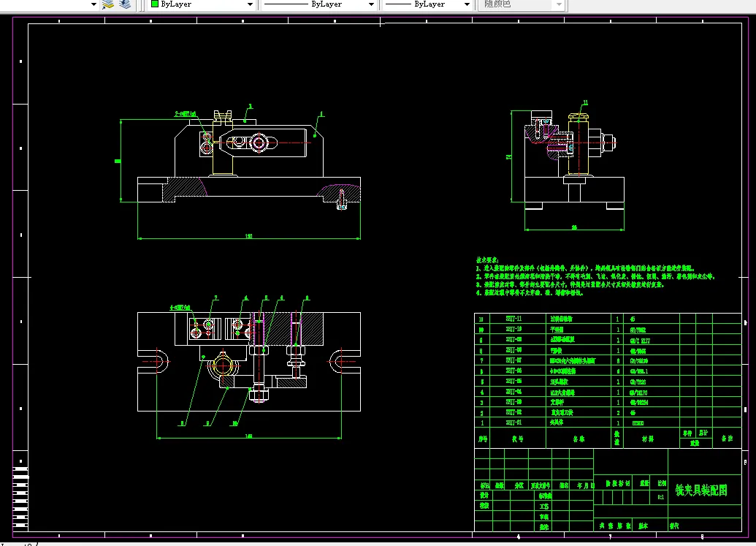
Task: Open the layer list dropdown arrow
Action: click(93, 4)
